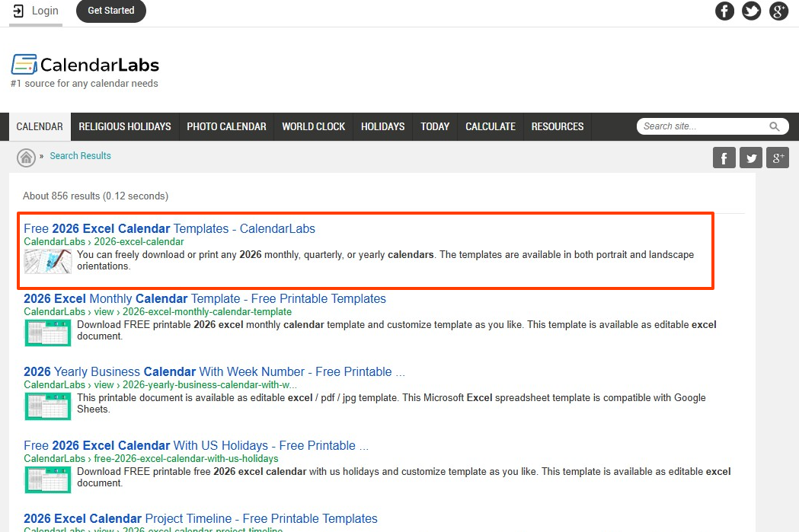Image resolution: width=799 pixels, height=532 pixels.
Task: Share via square Twitter button
Action: pyautogui.click(x=751, y=158)
